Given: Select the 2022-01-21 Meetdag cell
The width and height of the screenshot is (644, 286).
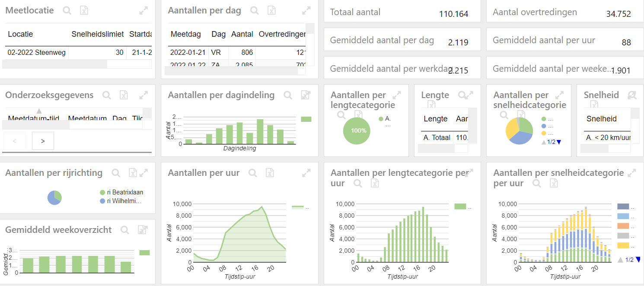Looking at the screenshot, I should tap(188, 53).
